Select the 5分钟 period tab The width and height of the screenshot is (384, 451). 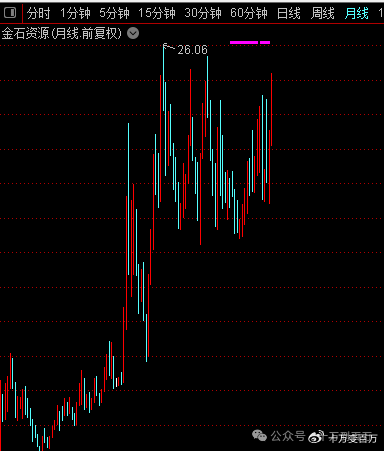point(114,13)
